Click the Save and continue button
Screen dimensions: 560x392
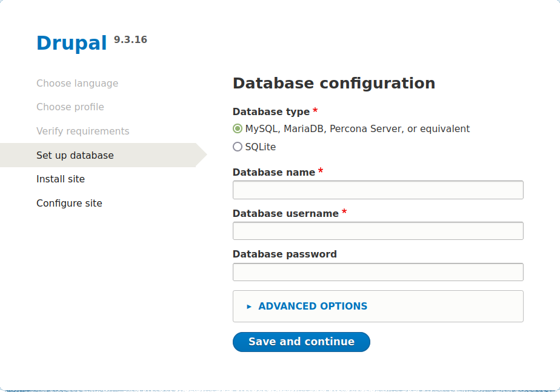pos(301,342)
